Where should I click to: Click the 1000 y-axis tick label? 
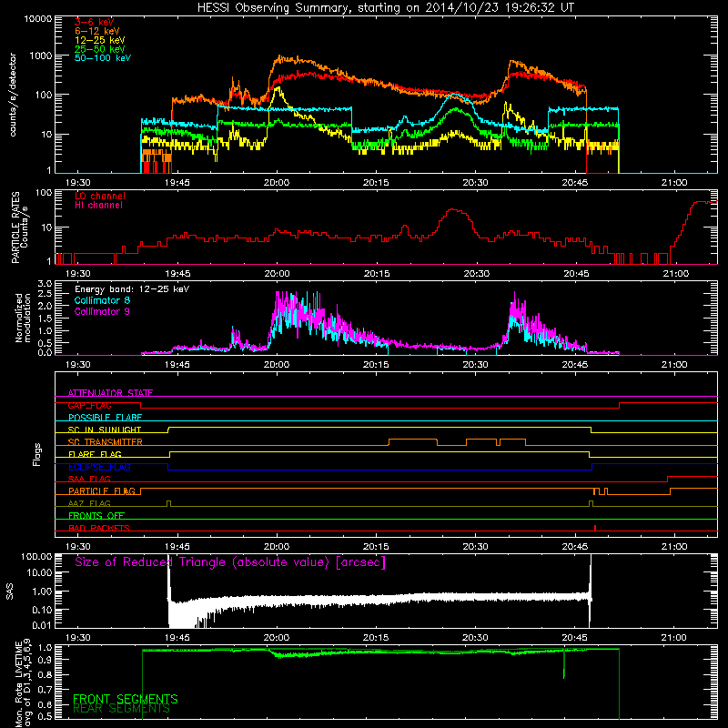(x=41, y=56)
